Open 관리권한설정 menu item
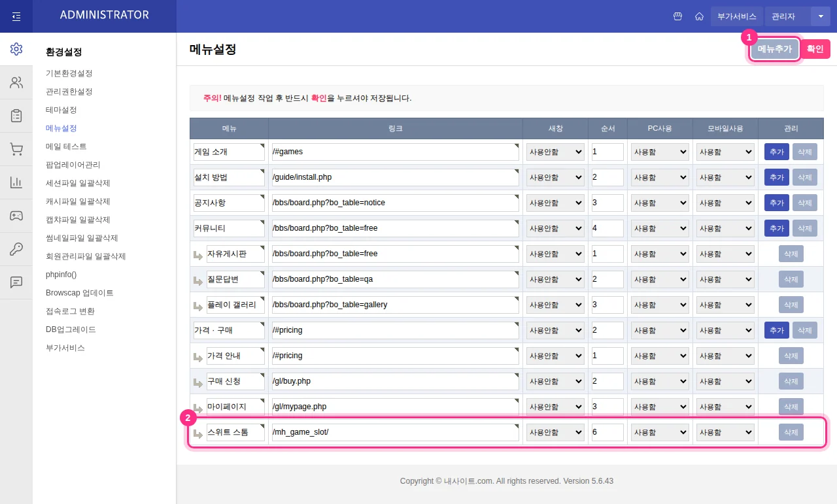The image size is (837, 504). (x=69, y=92)
